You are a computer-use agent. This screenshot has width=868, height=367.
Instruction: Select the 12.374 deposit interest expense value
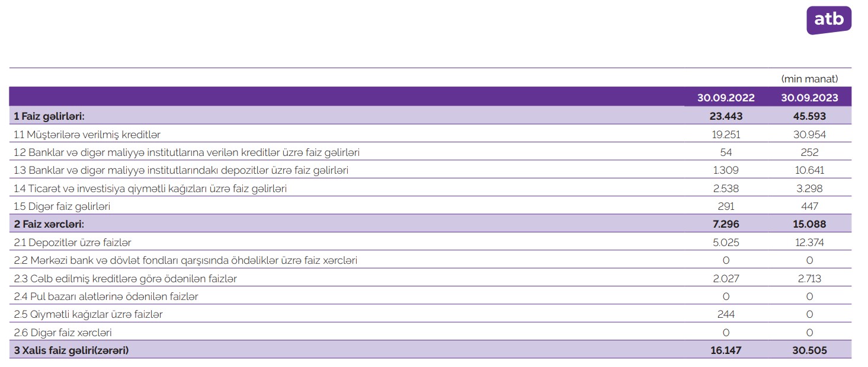pos(809,242)
